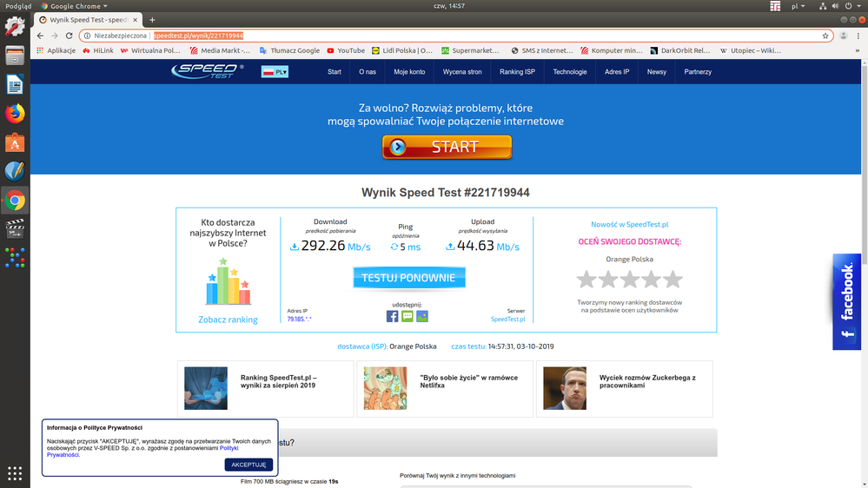The width and height of the screenshot is (868, 488).
Task: Open the Ranking ISP menu item
Action: pos(517,72)
